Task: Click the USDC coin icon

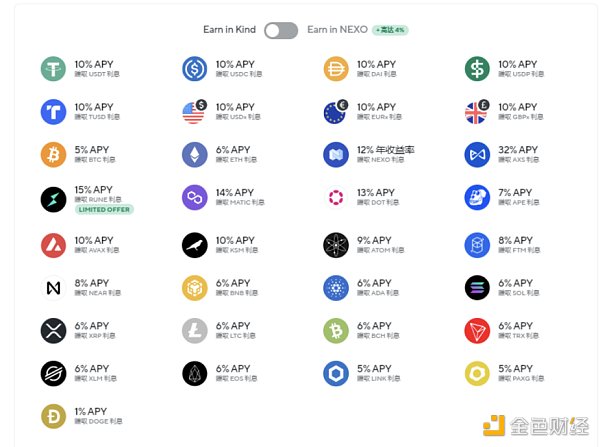Action: click(x=194, y=69)
